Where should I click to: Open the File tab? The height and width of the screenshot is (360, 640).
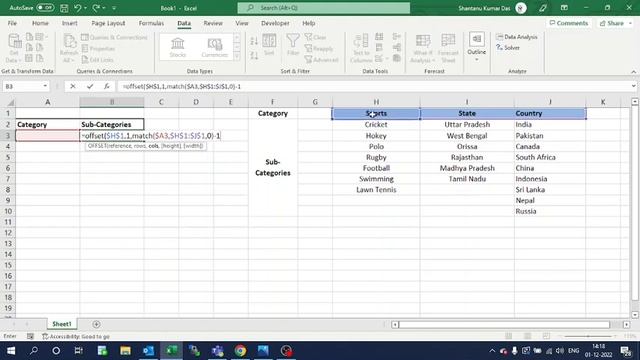click(x=12, y=23)
